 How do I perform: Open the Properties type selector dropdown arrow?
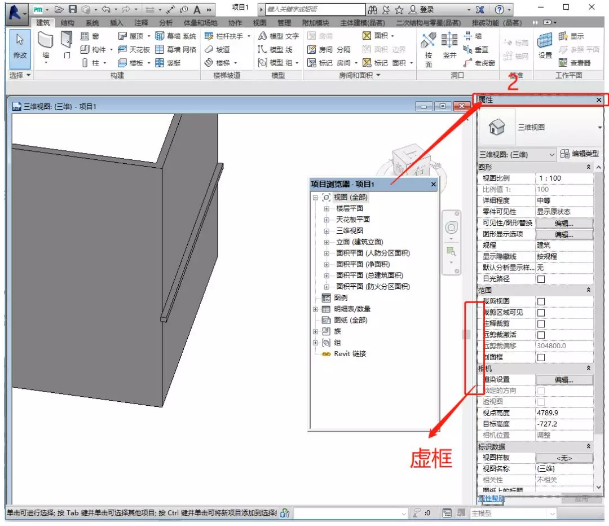pos(600,127)
